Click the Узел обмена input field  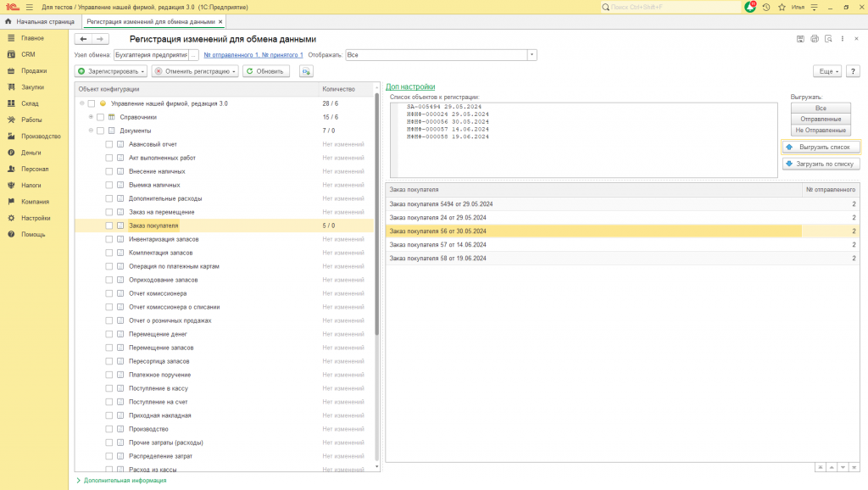pyautogui.click(x=151, y=55)
